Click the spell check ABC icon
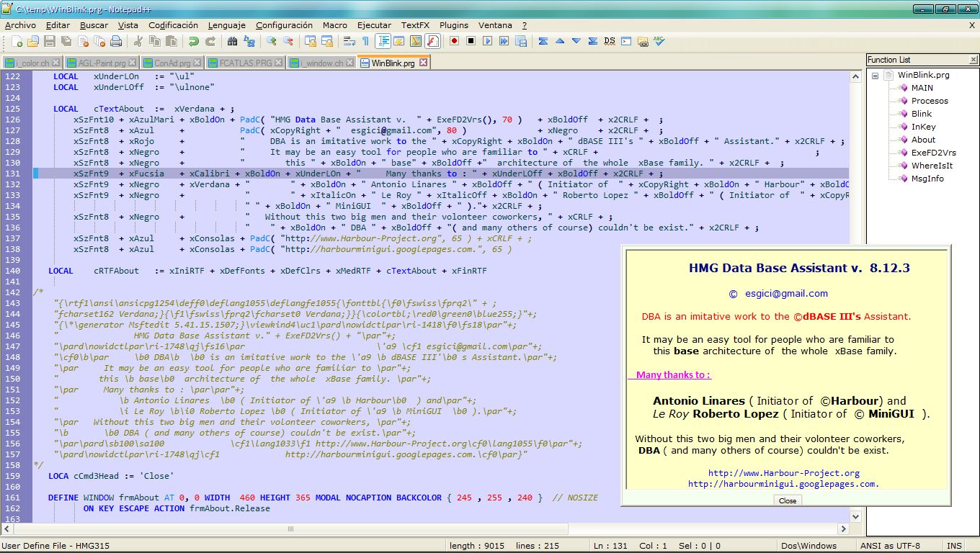Screen dimensions: 980x553 pyautogui.click(x=659, y=41)
